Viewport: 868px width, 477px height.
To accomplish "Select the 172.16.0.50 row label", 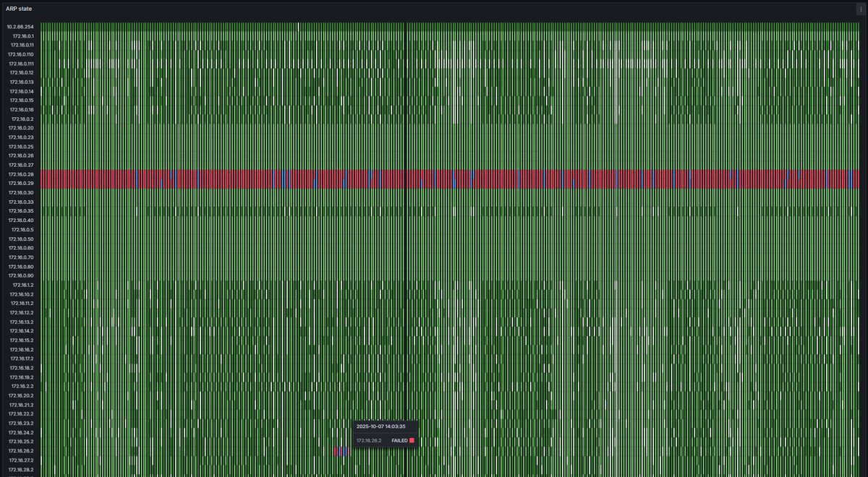I will 21,239.
